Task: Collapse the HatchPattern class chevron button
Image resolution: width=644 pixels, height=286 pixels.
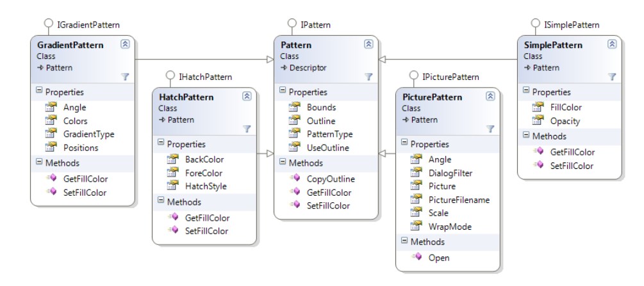Action: (x=247, y=97)
